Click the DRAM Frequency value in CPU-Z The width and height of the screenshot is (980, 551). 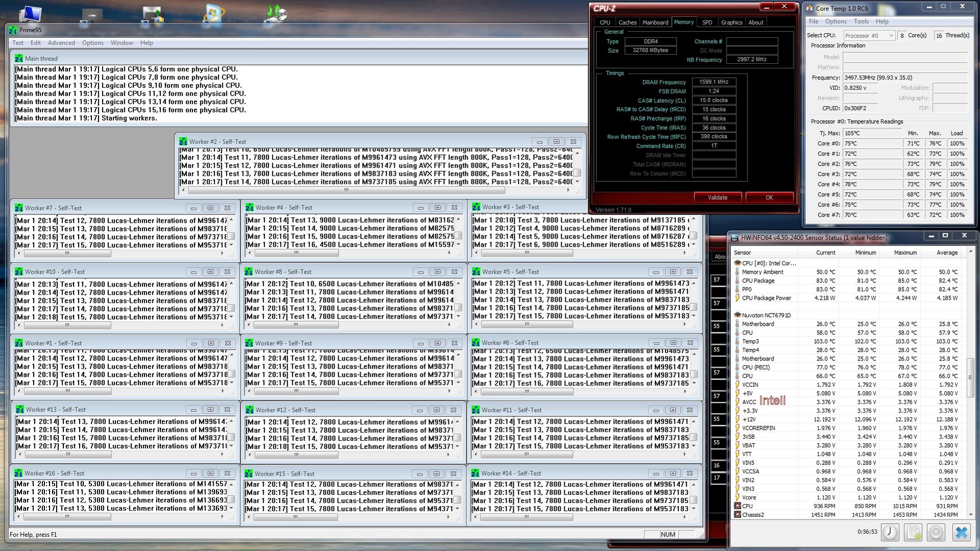pyautogui.click(x=713, y=82)
